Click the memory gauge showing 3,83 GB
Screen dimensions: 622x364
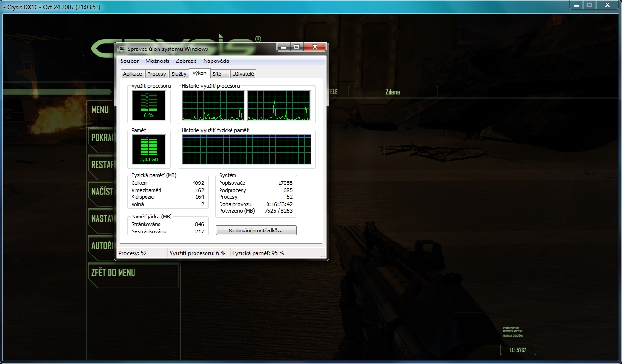pyautogui.click(x=148, y=149)
